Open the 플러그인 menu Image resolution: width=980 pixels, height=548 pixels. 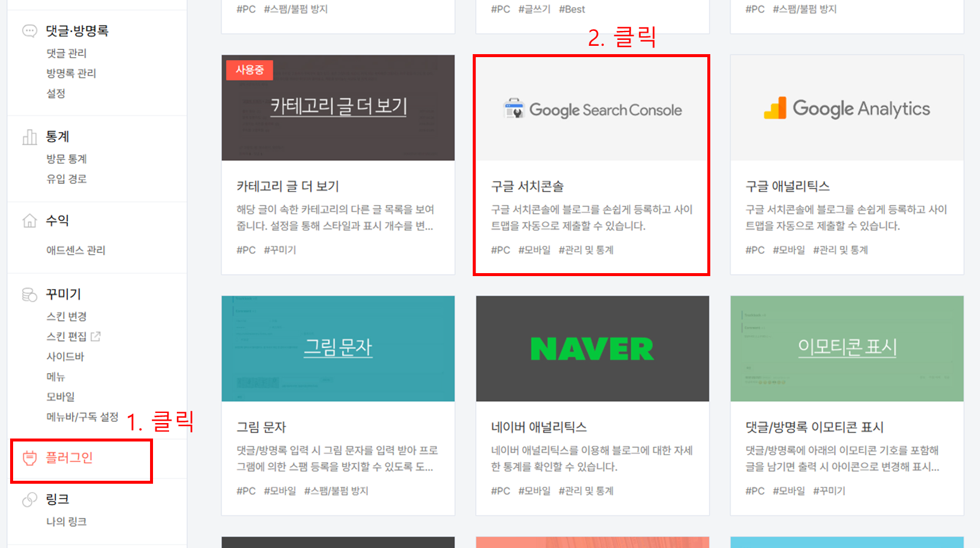[69, 458]
